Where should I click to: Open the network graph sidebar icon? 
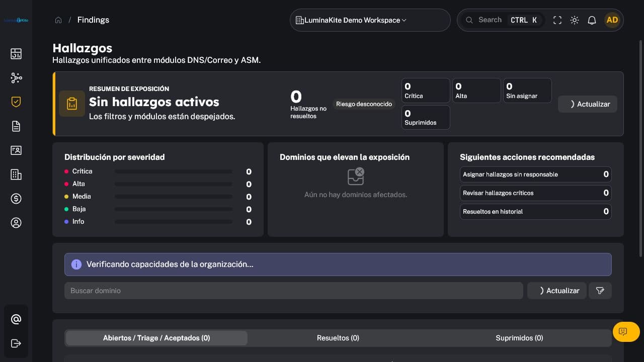[16, 78]
